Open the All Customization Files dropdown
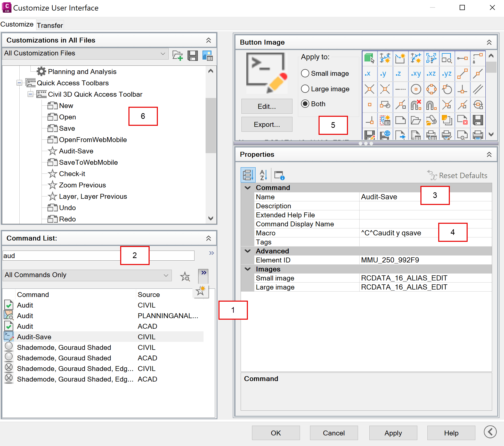 tap(85, 53)
